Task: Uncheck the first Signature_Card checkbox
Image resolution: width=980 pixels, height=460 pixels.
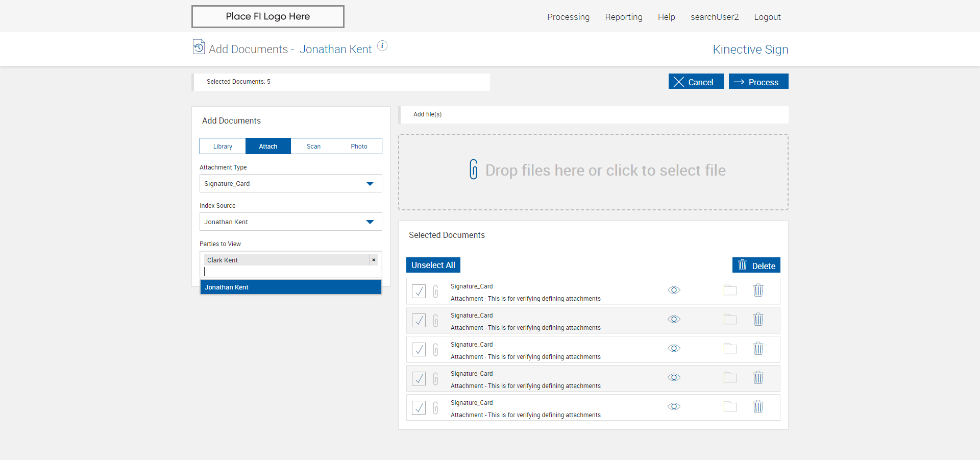Action: coord(419,291)
